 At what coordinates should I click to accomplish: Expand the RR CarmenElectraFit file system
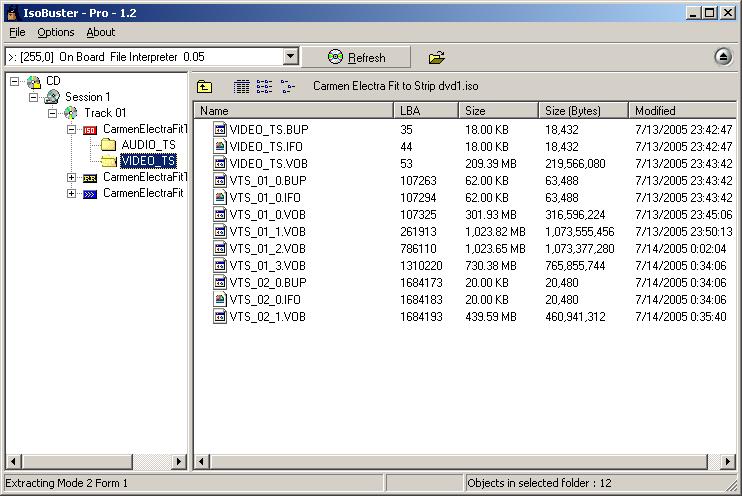tap(71, 177)
